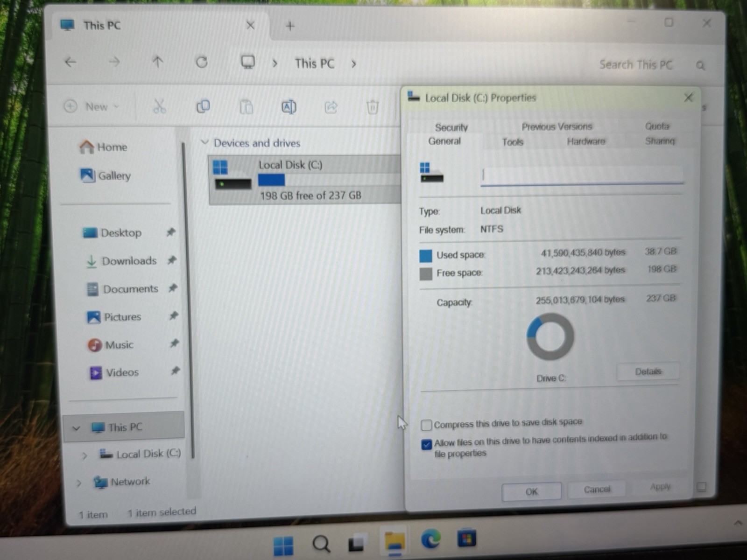This screenshot has height=560, width=747.
Task: Open Microsoft Store from taskbar
Action: point(466,538)
